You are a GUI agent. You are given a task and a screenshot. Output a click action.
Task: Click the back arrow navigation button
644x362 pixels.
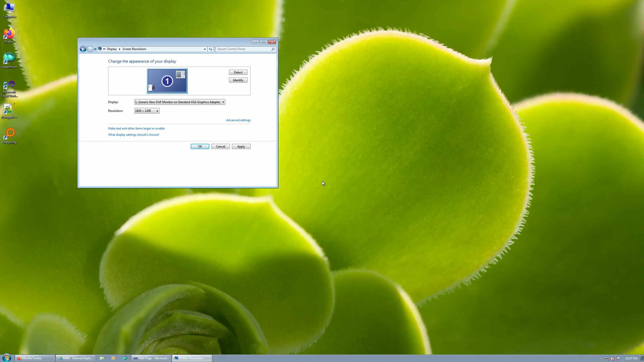pos(83,49)
